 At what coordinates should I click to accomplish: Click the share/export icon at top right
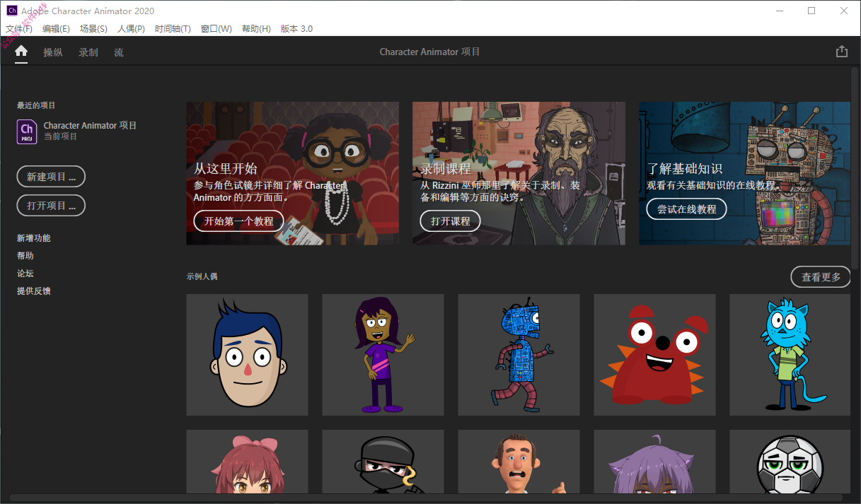(x=841, y=52)
